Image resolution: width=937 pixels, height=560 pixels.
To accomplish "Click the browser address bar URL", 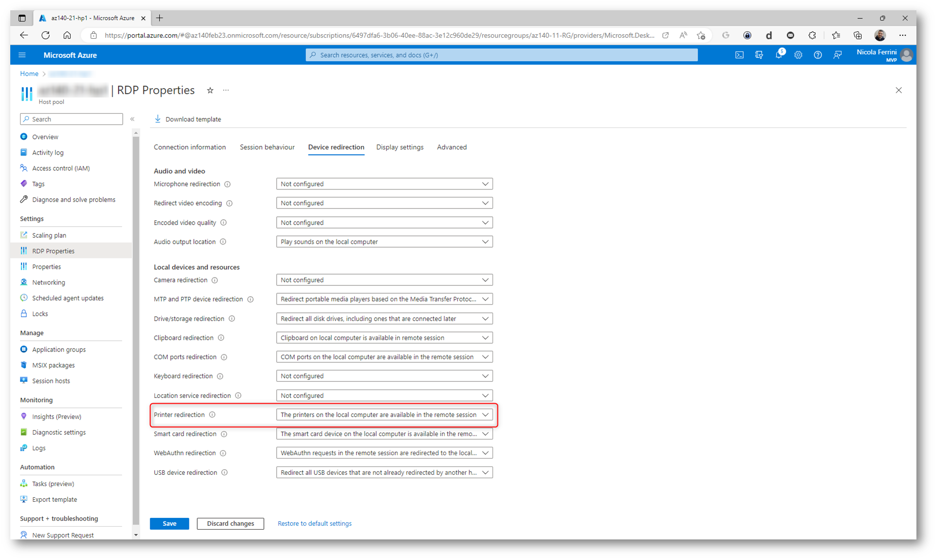I will coord(379,35).
